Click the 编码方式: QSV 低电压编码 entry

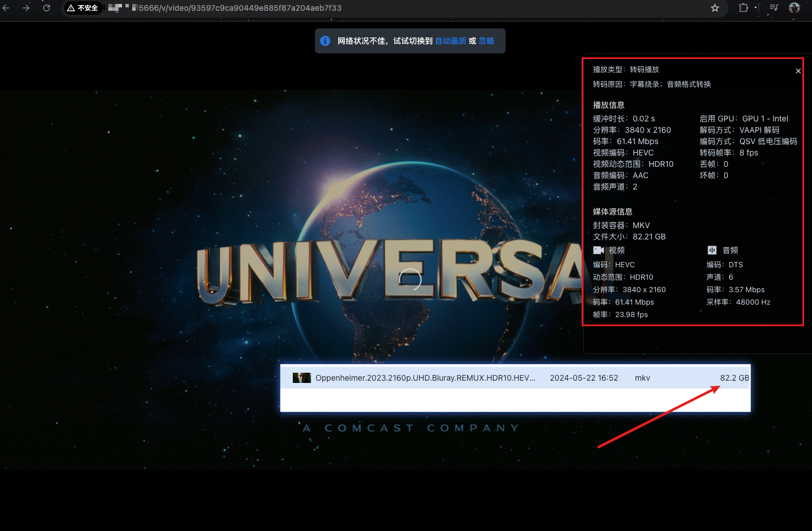click(x=748, y=141)
